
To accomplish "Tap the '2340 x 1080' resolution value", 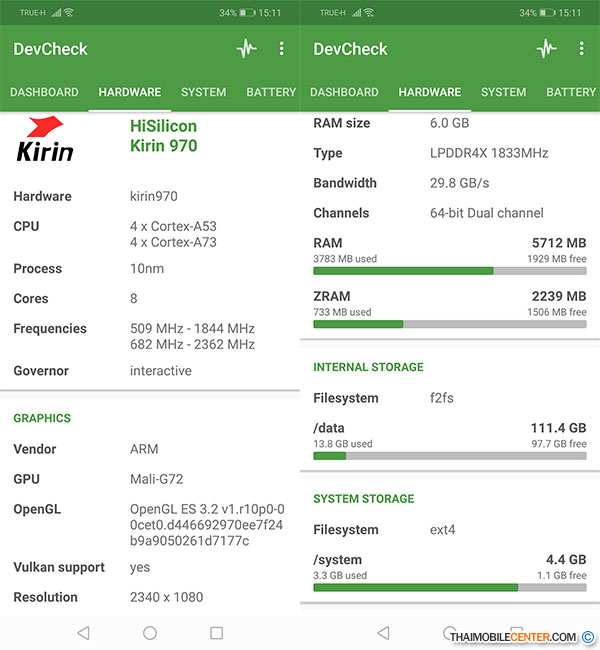I will pos(167,597).
